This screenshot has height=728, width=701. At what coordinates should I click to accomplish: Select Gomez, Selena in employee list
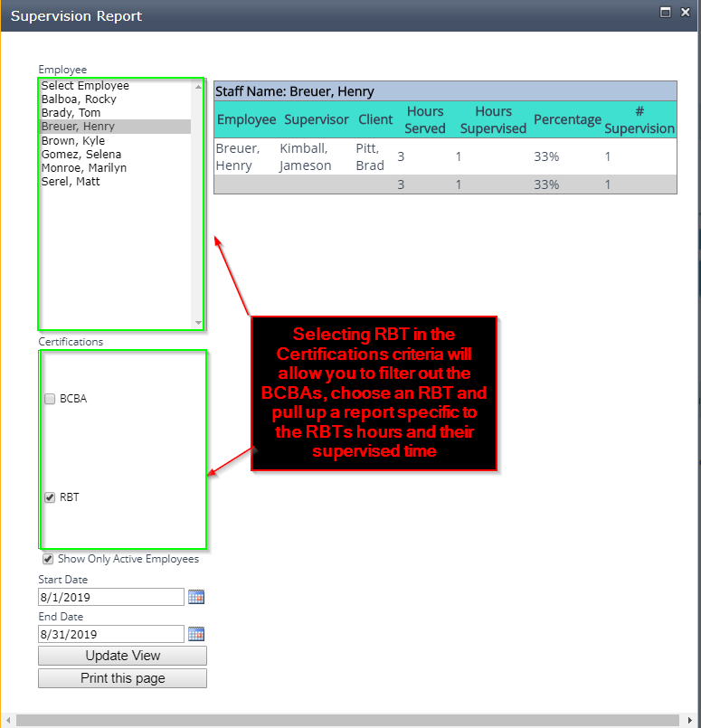click(x=115, y=154)
